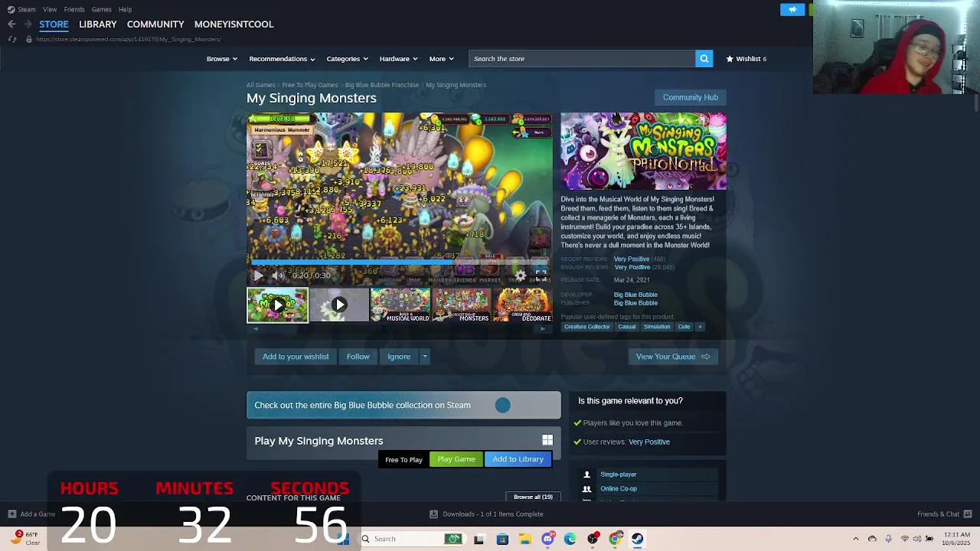Click the Follow button
This screenshot has height=551, width=980.
pyautogui.click(x=358, y=357)
